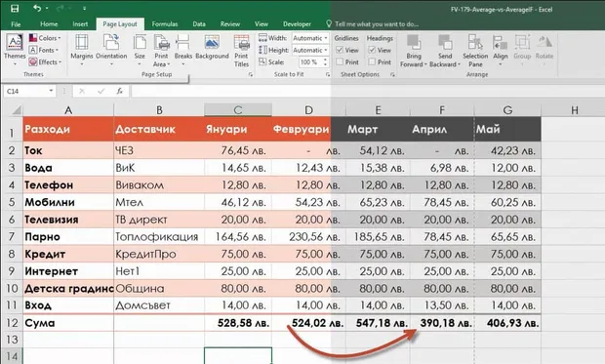
Task: Select row 7 header
Action: point(12,236)
